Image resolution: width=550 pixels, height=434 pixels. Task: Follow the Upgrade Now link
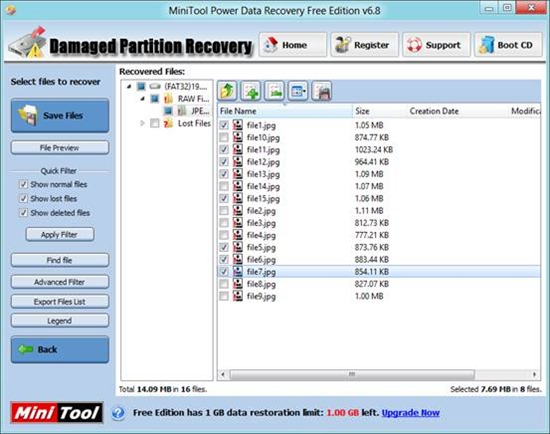[410, 413]
